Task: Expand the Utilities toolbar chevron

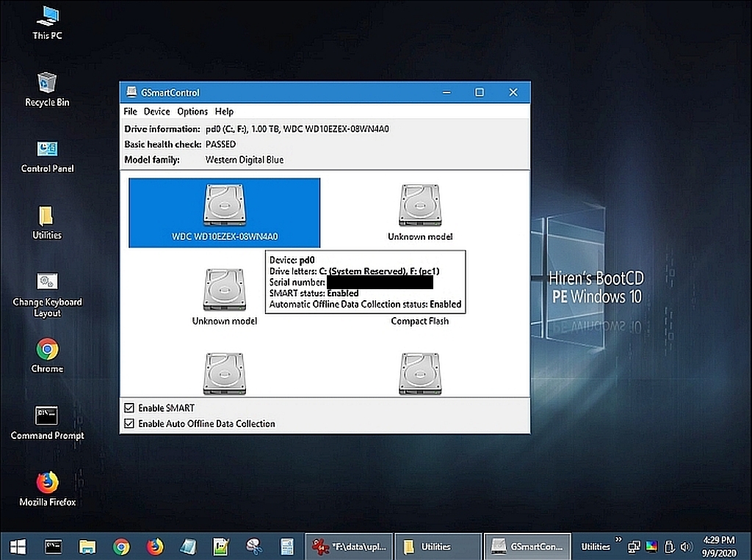Action: coord(618,540)
